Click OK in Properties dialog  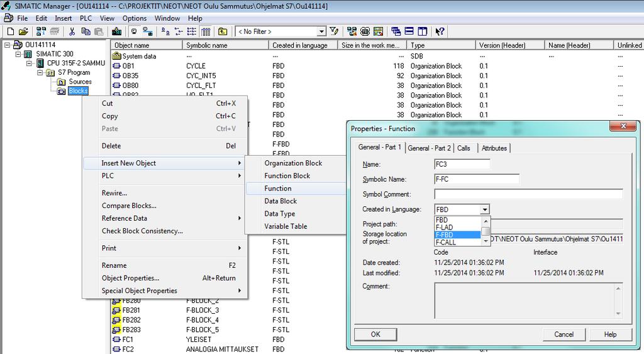[375, 335]
